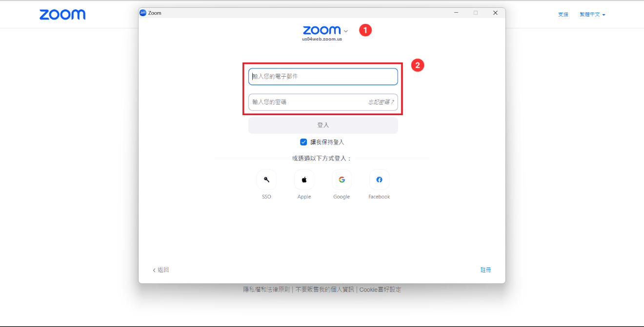644x327 pixels.
Task: Click the SSO key sign-in icon
Action: point(266,180)
